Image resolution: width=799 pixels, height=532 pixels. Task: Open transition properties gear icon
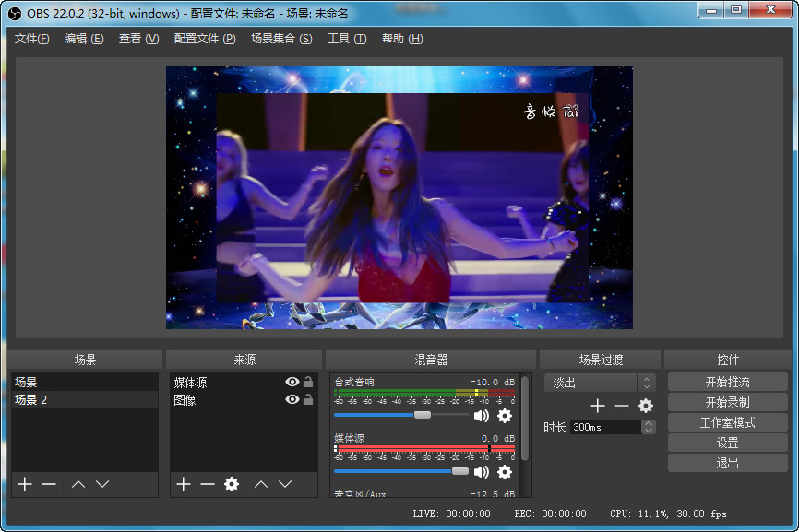click(646, 406)
